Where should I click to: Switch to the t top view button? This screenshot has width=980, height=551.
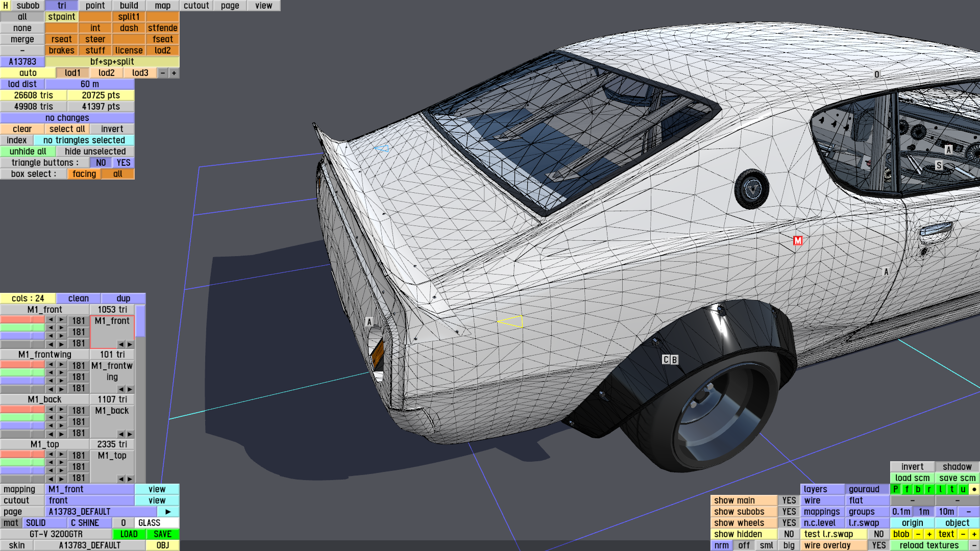[951, 489]
